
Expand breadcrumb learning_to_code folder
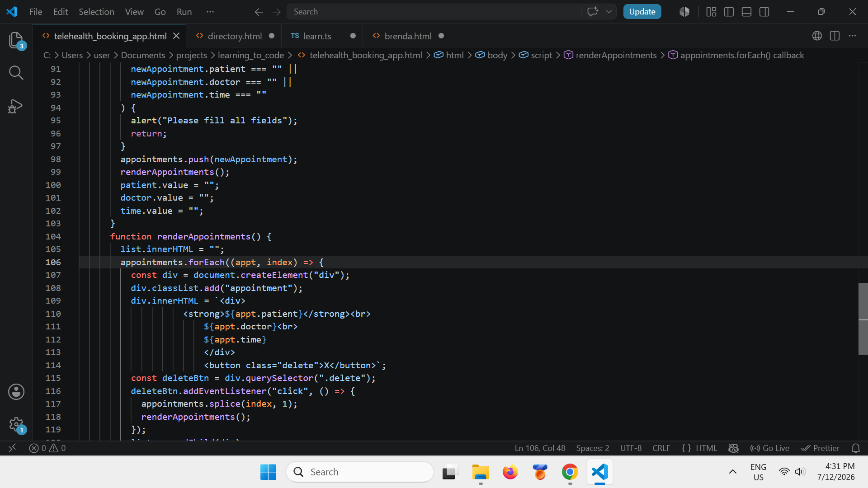(251, 55)
